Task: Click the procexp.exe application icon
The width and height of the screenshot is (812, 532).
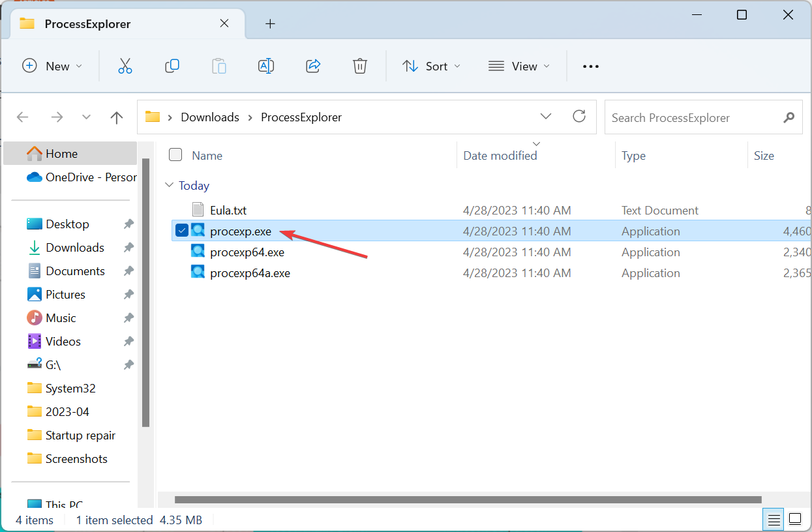Action: tap(198, 231)
